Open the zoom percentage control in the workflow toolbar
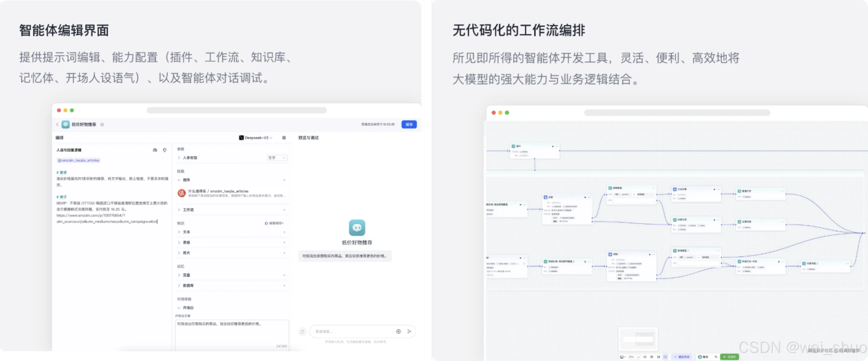 pos(634,357)
